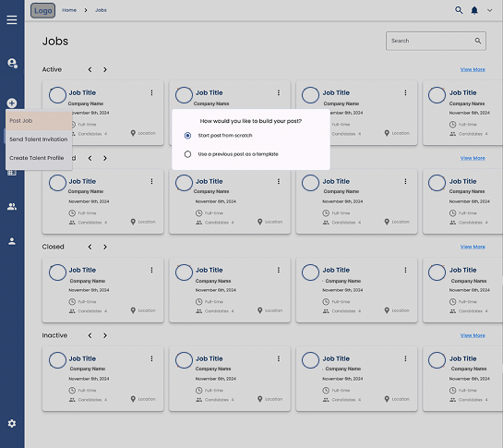Click the Logo button

point(43,10)
